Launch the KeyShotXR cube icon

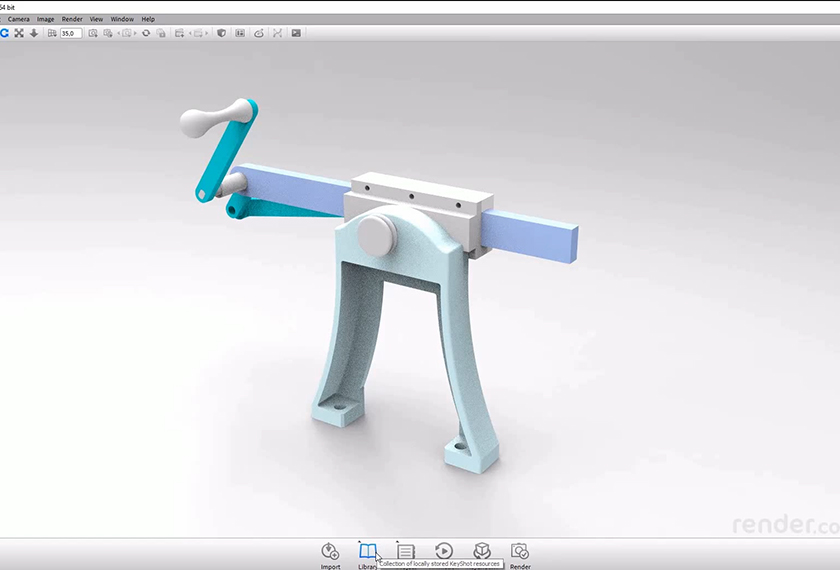tap(482, 551)
